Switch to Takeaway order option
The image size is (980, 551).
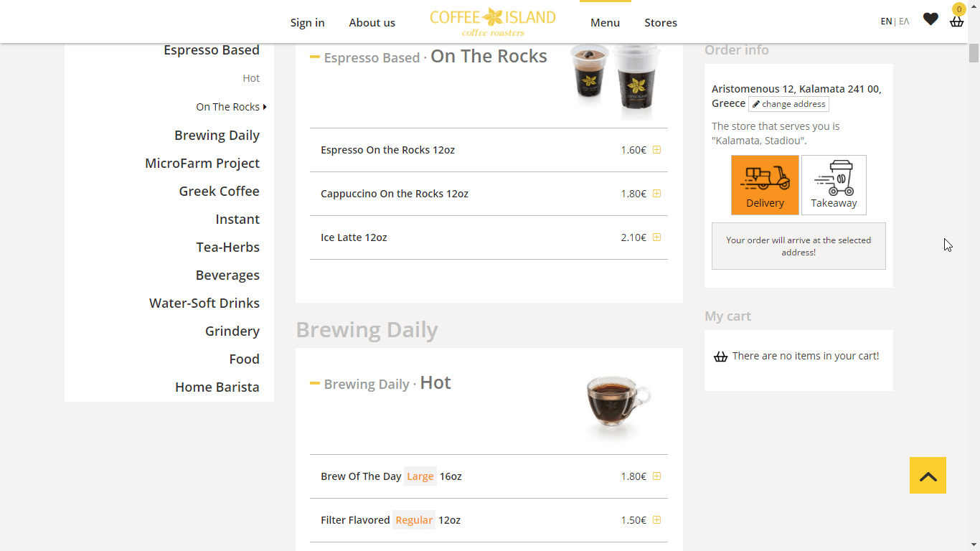[x=834, y=185]
